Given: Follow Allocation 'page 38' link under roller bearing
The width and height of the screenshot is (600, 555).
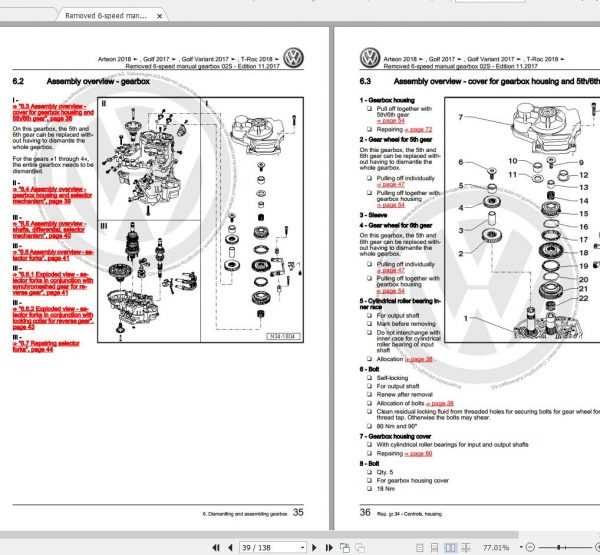Looking at the screenshot, I should click(x=419, y=359).
